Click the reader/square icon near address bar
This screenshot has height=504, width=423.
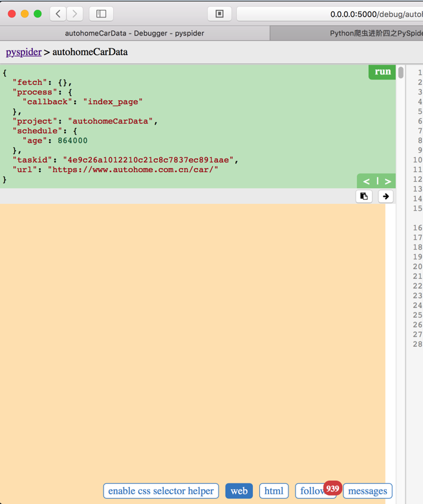click(220, 14)
